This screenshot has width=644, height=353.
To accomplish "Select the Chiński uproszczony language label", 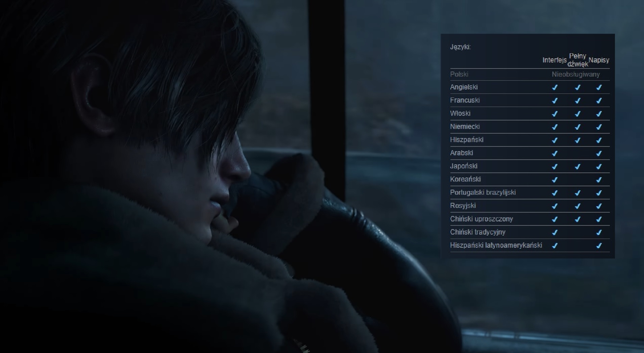I will (x=481, y=219).
